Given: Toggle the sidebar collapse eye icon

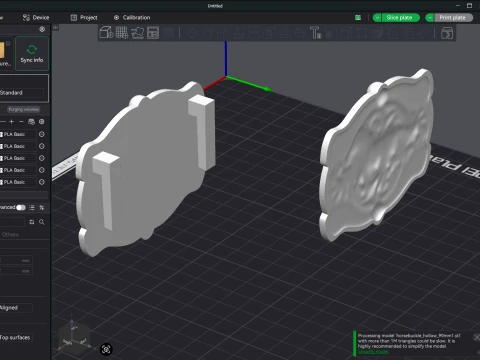Looking at the screenshot, I should 56,28.
